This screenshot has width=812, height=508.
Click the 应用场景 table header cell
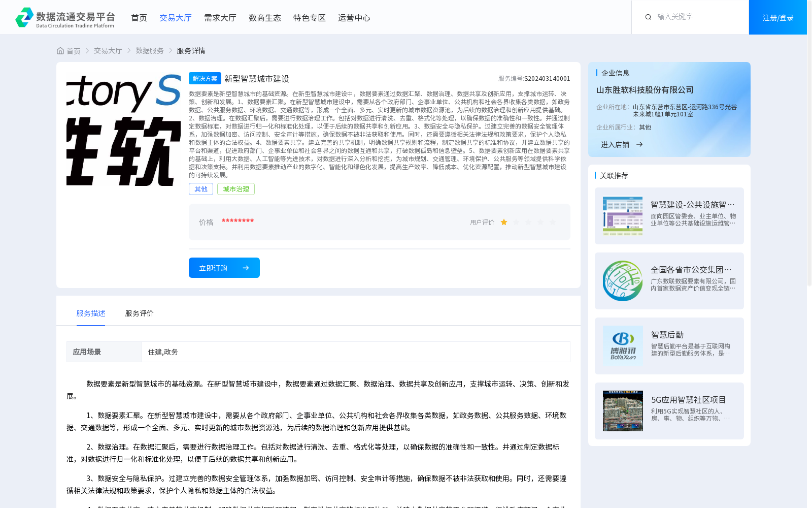(104, 352)
